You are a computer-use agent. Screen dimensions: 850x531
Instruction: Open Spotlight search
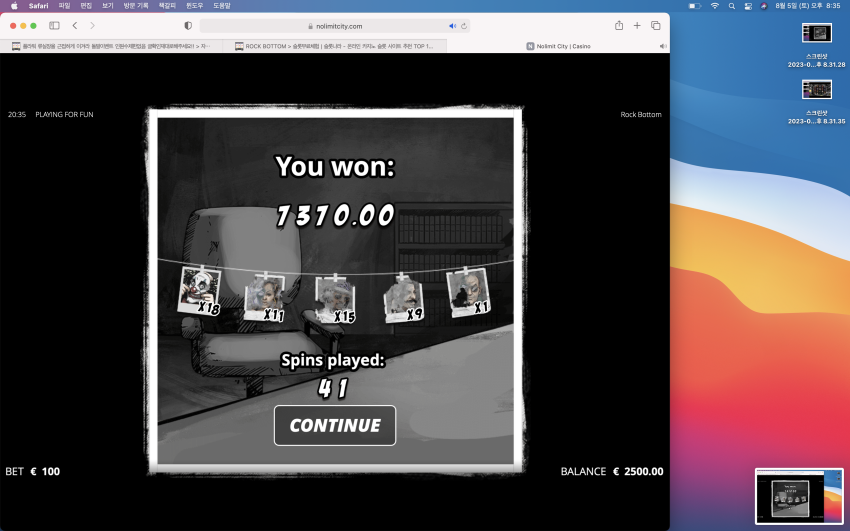[732, 5]
